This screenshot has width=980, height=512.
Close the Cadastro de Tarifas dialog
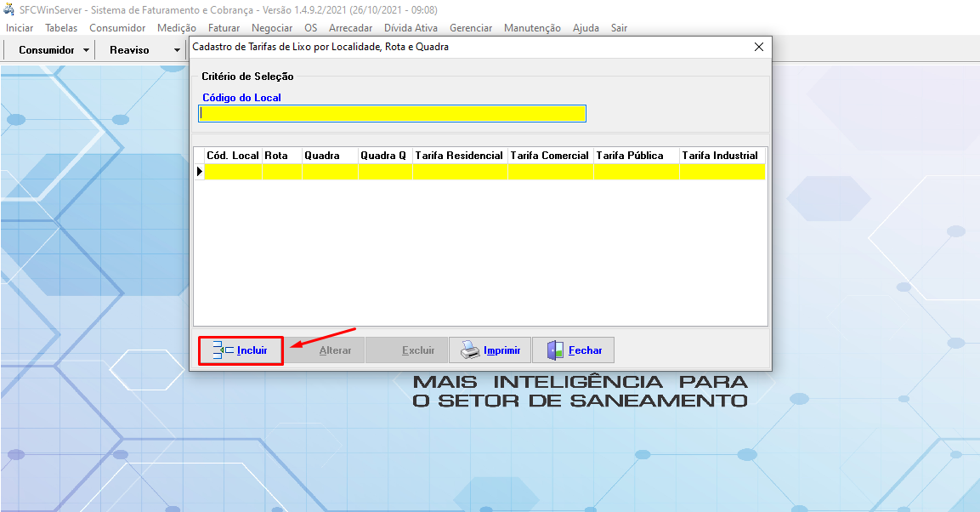pos(759,48)
